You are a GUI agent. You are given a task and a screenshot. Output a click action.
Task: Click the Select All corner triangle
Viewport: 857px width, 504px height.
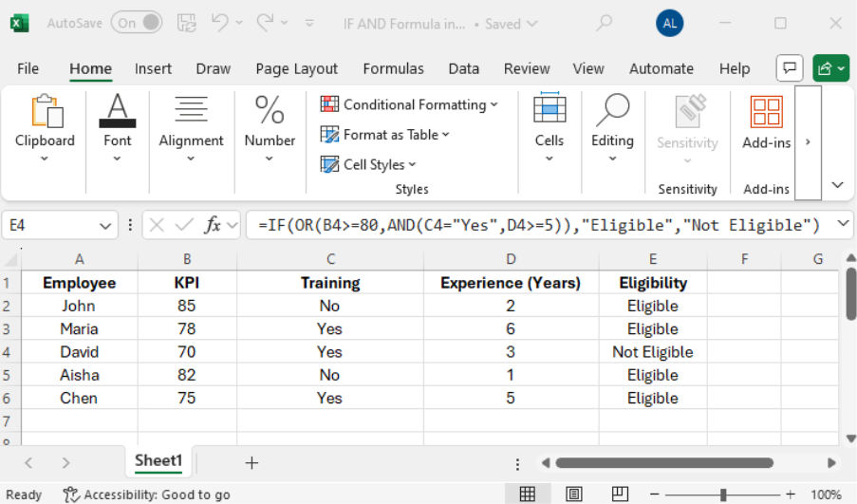coord(11,259)
